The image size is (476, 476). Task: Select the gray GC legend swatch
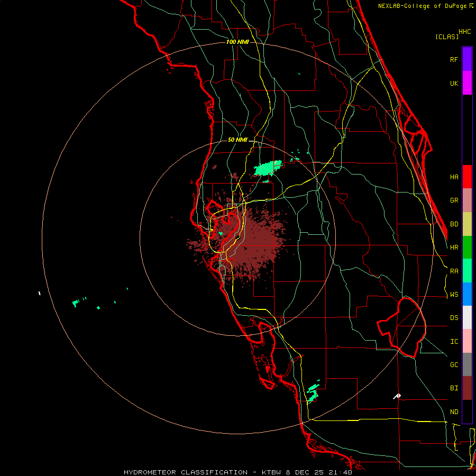pyautogui.click(x=467, y=364)
